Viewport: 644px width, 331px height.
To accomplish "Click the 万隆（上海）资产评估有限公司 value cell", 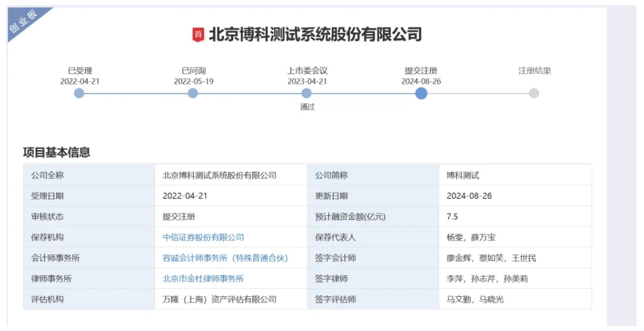I will [x=231, y=299].
